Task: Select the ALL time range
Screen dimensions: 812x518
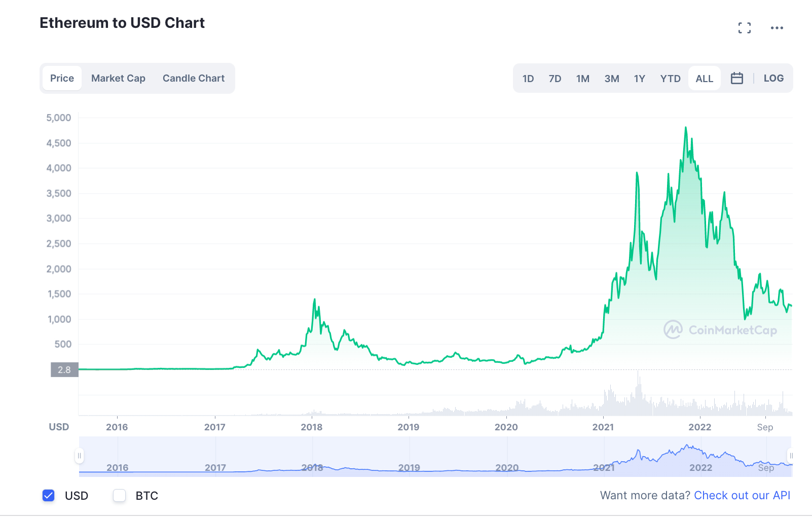Action: point(705,79)
